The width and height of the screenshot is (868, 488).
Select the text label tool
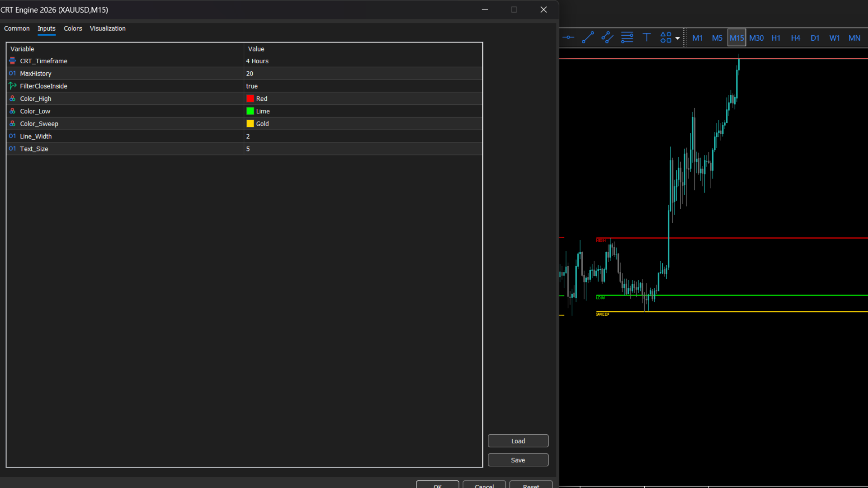[646, 38]
